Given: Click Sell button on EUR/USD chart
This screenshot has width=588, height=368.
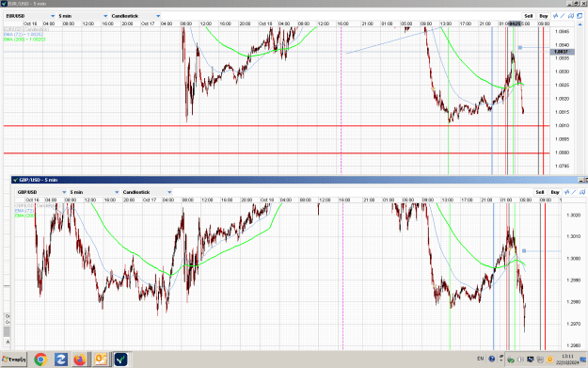Looking at the screenshot, I should click(529, 16).
